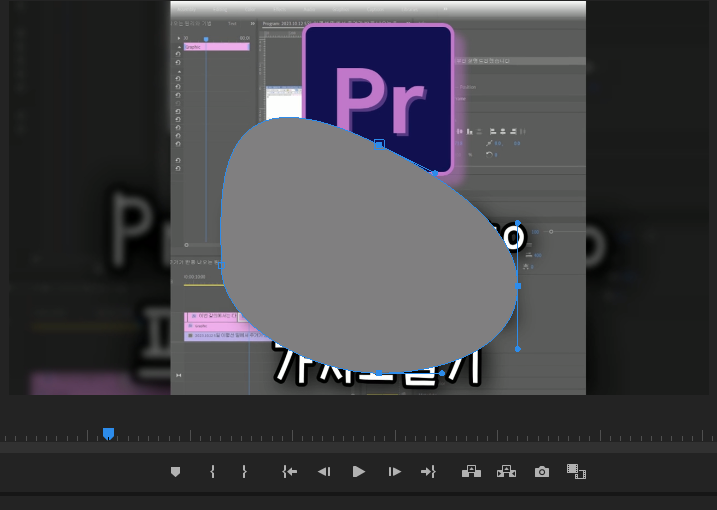Screen dimensions: 717x510
Task: Start playback with the Play button
Action: click(x=359, y=472)
